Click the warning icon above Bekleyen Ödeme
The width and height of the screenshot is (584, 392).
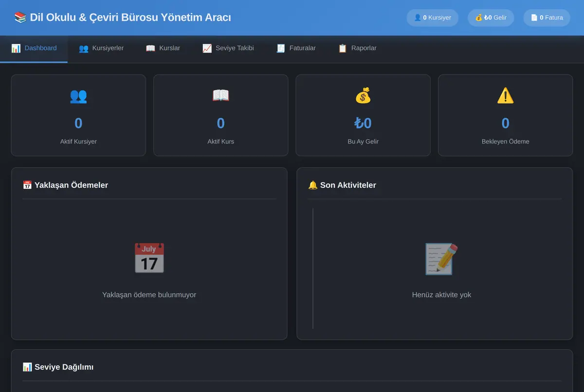click(x=505, y=96)
